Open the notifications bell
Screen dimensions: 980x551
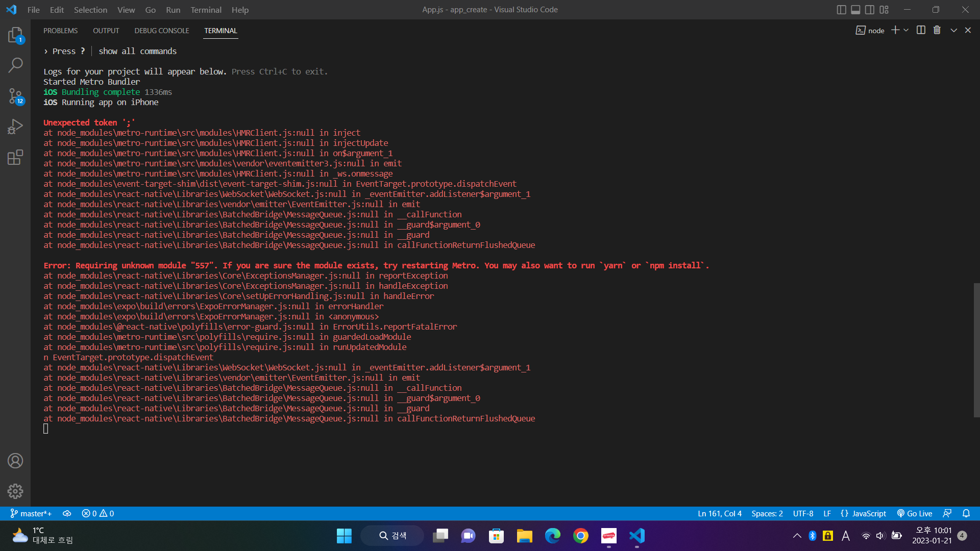coord(966,514)
